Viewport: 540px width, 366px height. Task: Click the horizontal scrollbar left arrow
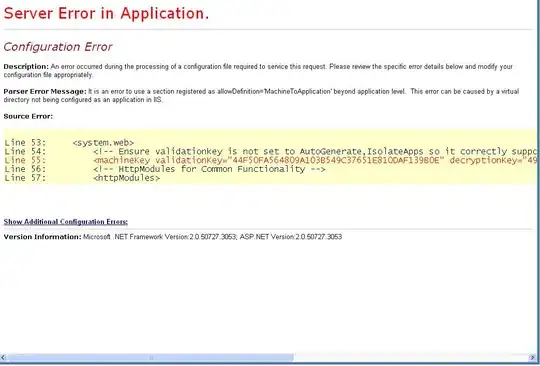tap(3, 358)
